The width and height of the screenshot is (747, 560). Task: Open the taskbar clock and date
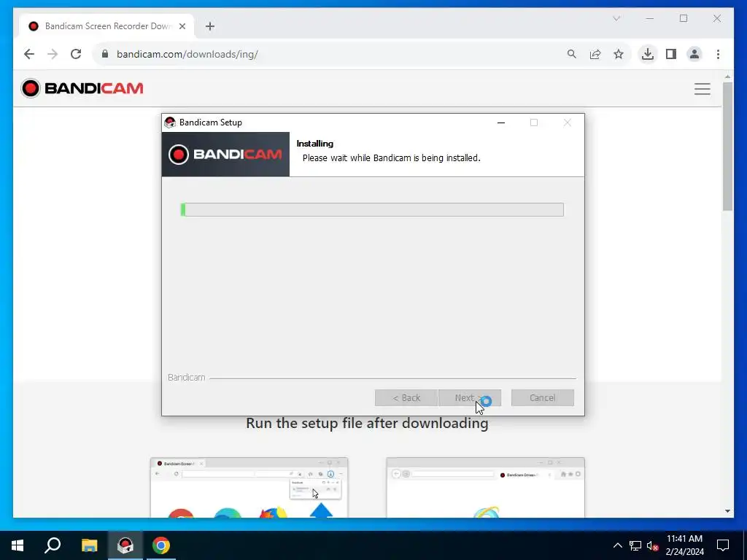(684, 545)
